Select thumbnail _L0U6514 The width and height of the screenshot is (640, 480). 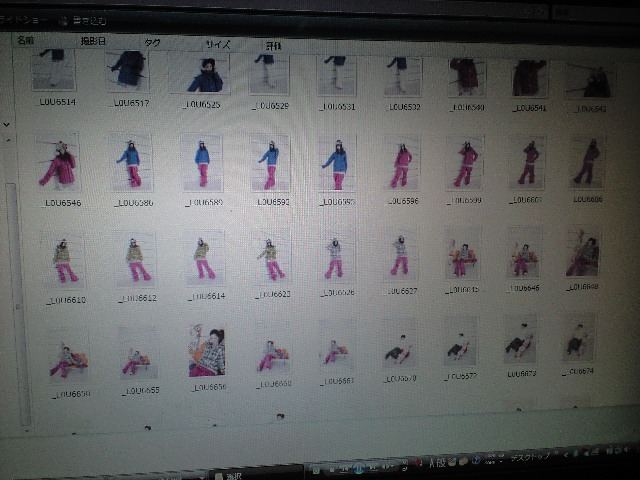click(x=54, y=69)
